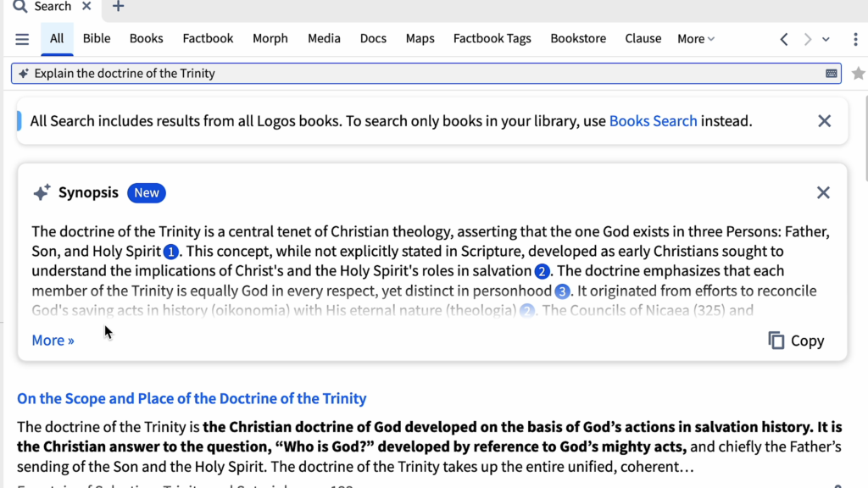Switch to the Bible tab
868x488 pixels.
[97, 39]
